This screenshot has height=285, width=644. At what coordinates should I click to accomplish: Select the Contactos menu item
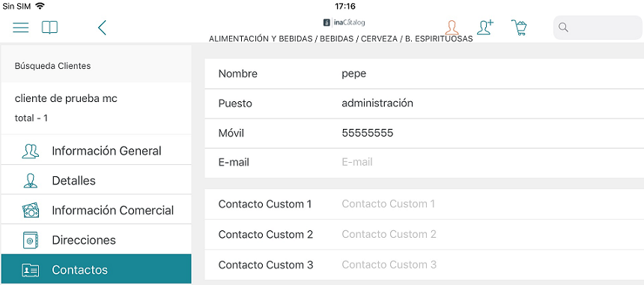click(97, 269)
